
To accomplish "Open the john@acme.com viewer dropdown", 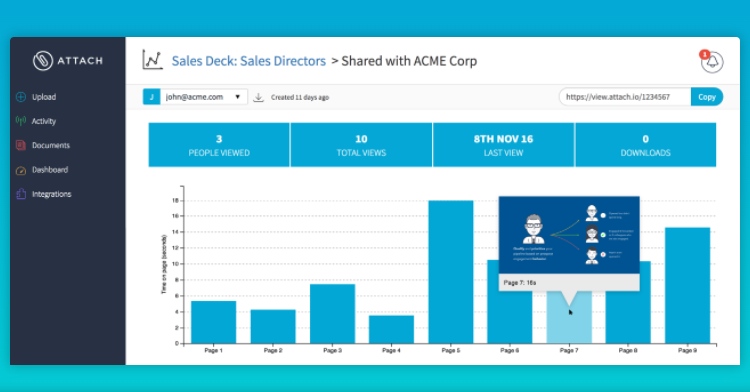I will 204,97.
